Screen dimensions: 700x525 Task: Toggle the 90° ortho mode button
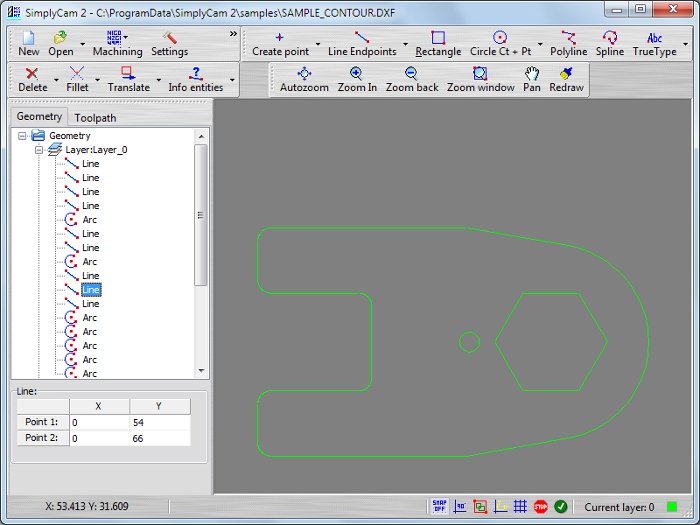click(460, 507)
